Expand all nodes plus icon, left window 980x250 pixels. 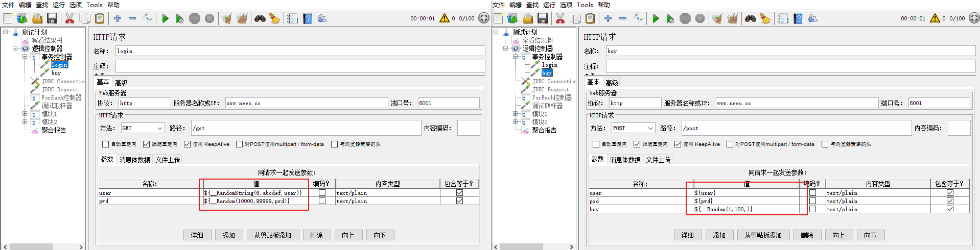point(118,18)
